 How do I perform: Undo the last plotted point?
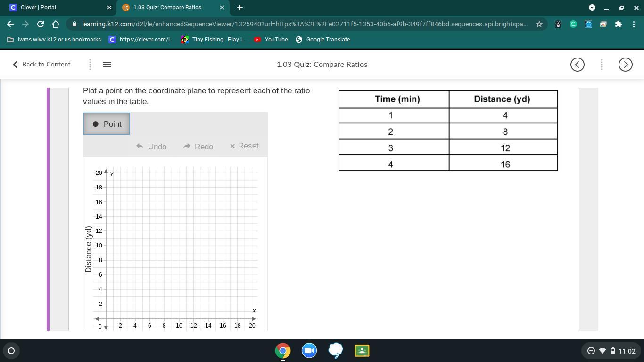(151, 147)
